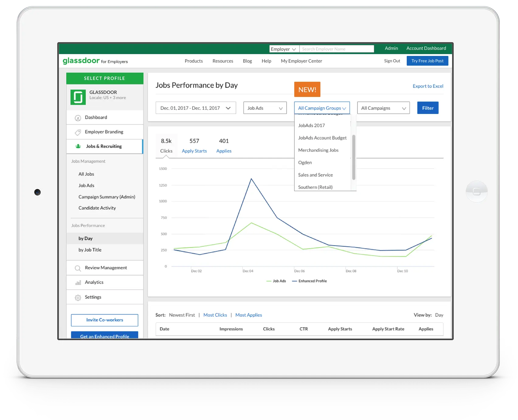Click the Day view-by option
518x420 pixels.
tap(439, 315)
